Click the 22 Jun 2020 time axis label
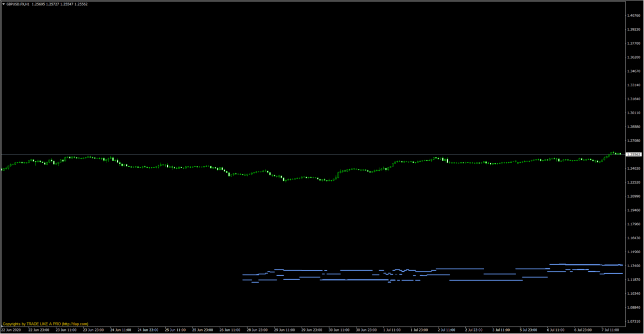This screenshot has height=334, width=644. click(x=11, y=330)
